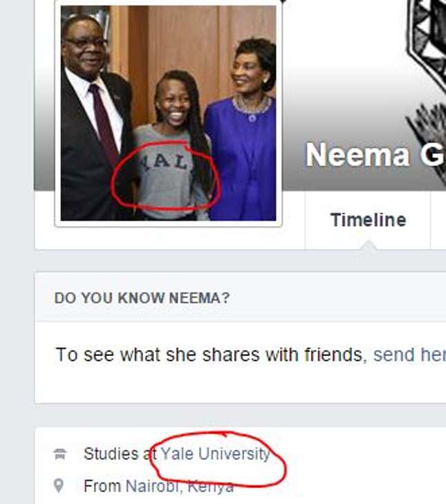Click the location pin icon beside From
This screenshot has width=446, height=504.
click(x=59, y=486)
